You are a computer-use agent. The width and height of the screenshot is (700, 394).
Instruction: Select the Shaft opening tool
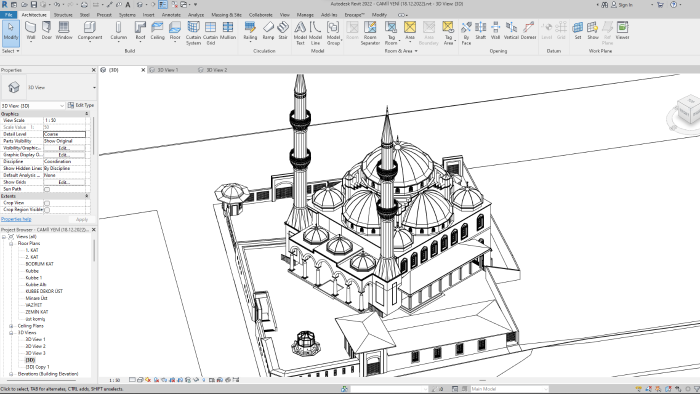[x=480, y=31]
